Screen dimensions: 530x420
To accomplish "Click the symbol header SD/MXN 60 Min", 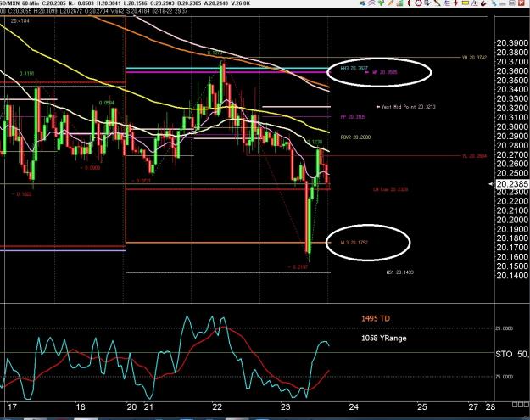I will point(19,3).
